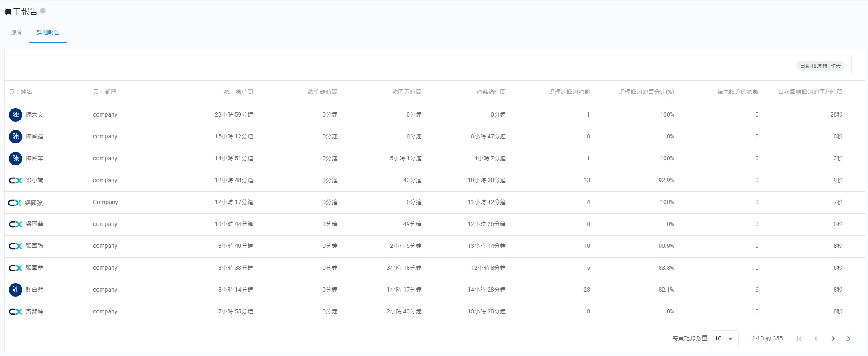Click the 首次回應諮詢的平均時間 column header
This screenshot has width=868, height=356.
click(x=810, y=92)
